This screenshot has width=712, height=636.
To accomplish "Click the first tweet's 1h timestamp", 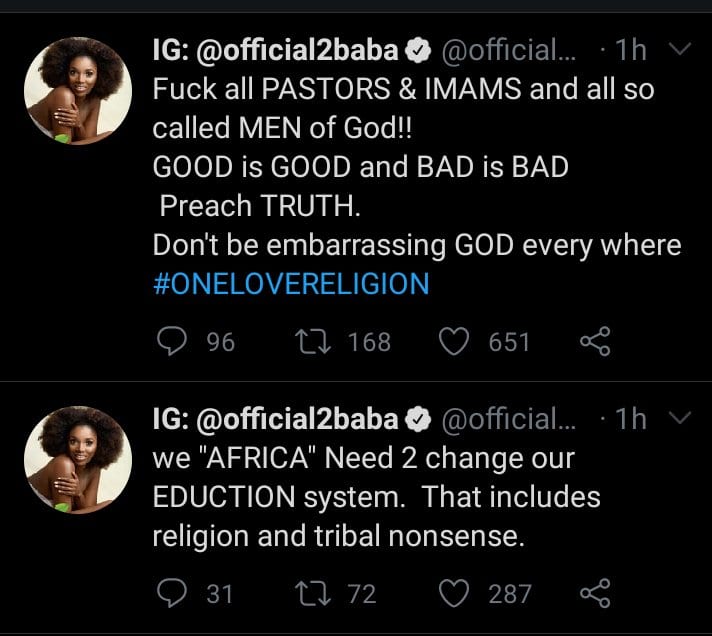I will (x=631, y=50).
